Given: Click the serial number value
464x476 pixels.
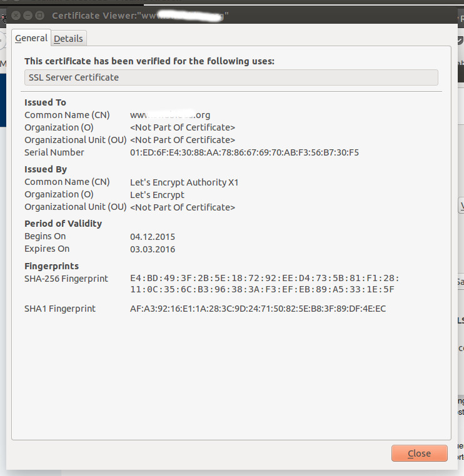Looking at the screenshot, I should point(244,152).
